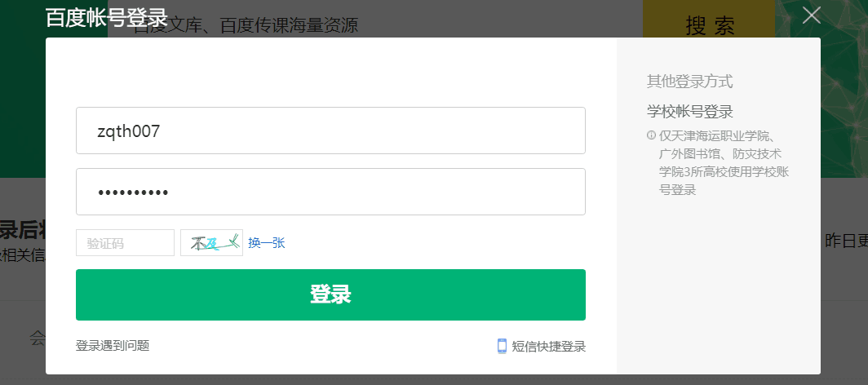Image resolution: width=868 pixels, height=385 pixels.
Task: Focus the username field containing zqth007
Action: [x=330, y=131]
